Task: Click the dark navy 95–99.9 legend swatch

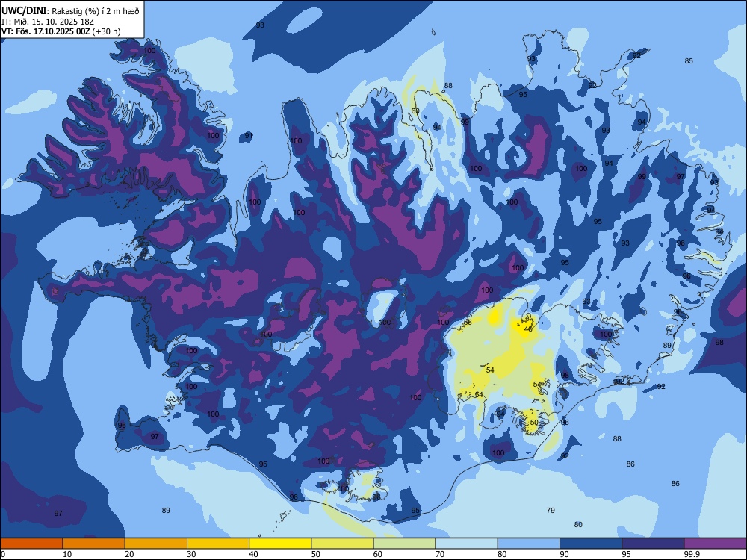Action: 653,544
